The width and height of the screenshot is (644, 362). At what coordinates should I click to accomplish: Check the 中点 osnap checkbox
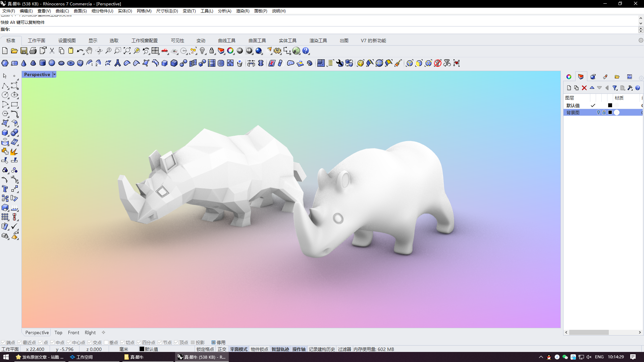(x=53, y=343)
